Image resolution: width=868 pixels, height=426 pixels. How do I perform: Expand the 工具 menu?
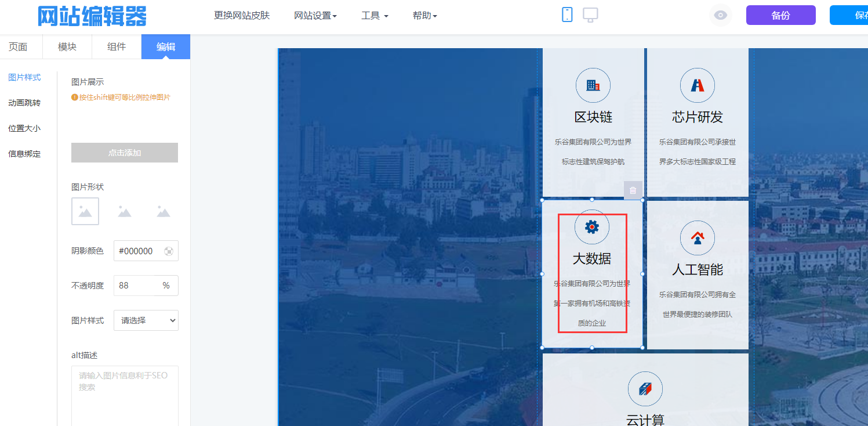(375, 16)
